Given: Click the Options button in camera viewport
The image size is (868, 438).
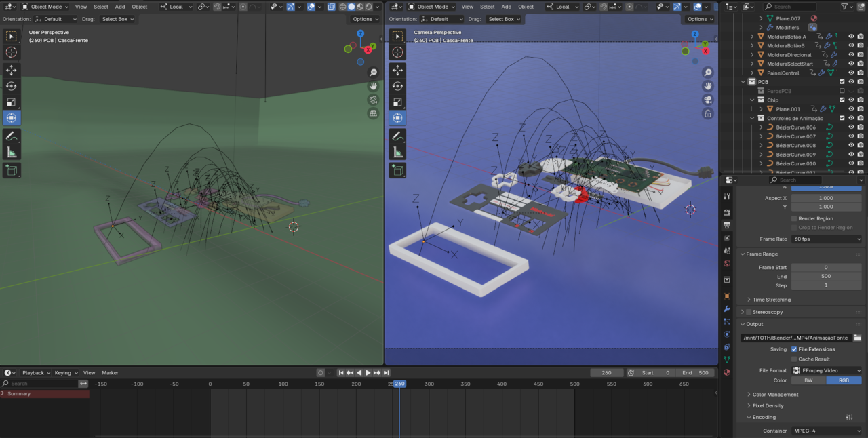Looking at the screenshot, I should [x=700, y=19].
